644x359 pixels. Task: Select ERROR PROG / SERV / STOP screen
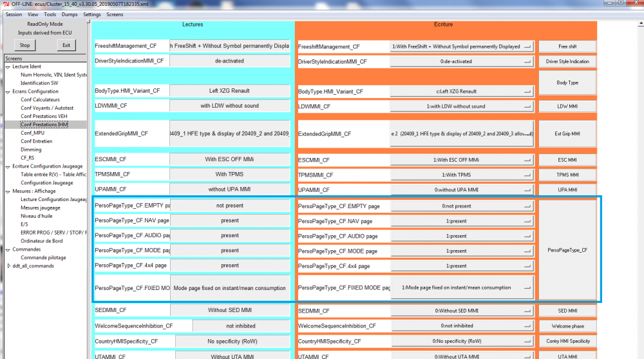coord(53,233)
